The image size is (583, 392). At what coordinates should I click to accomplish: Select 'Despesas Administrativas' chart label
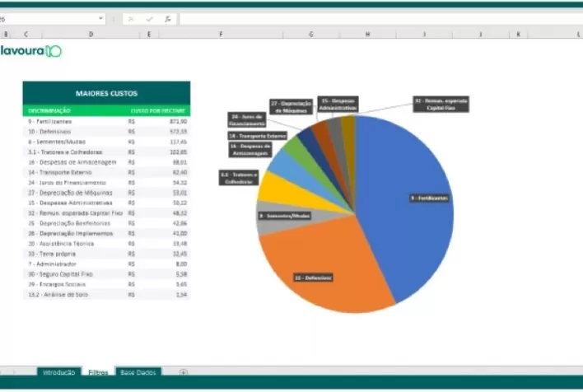click(338, 104)
